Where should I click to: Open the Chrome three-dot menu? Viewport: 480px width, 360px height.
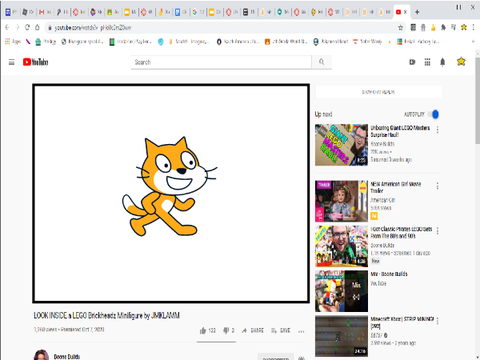473,27
